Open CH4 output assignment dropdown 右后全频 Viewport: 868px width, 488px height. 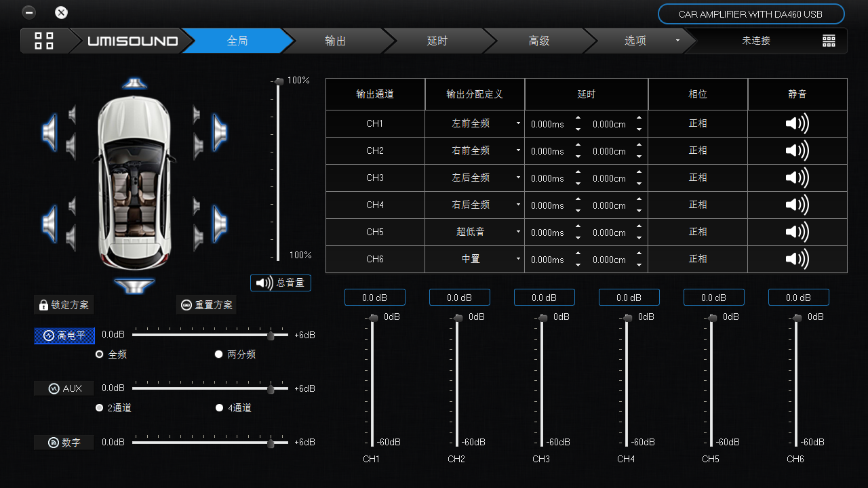(475, 205)
